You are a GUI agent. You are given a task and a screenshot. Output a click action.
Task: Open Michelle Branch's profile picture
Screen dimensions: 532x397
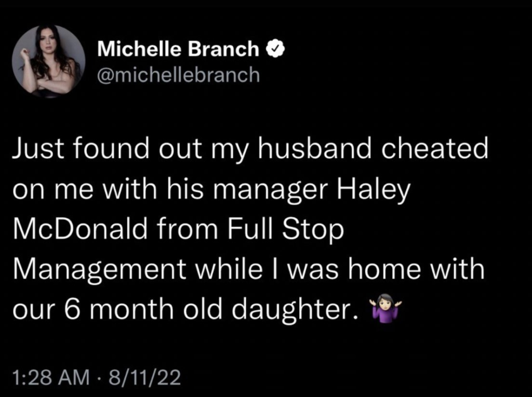(x=48, y=61)
